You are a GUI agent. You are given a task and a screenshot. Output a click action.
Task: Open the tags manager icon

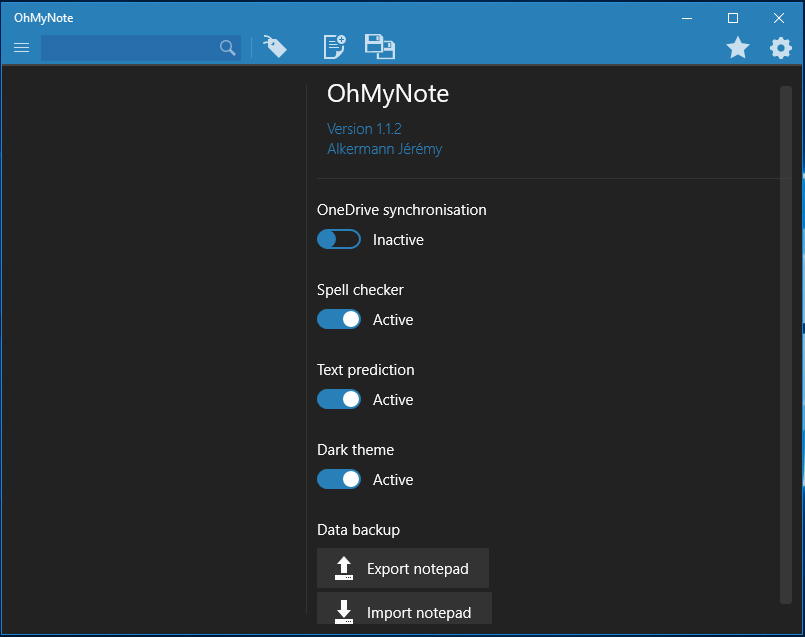tap(275, 47)
